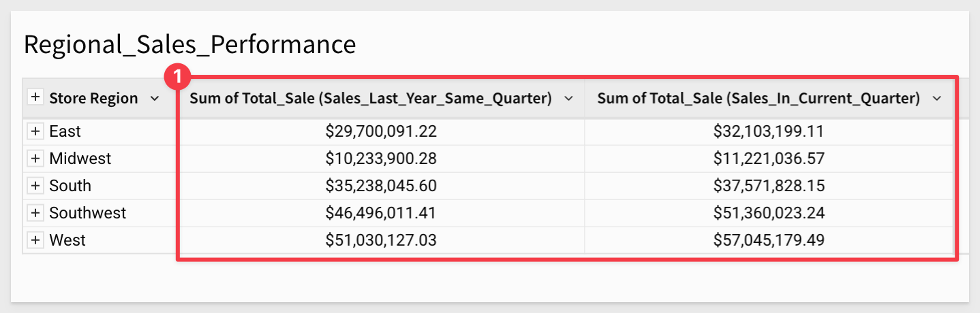Select the Store Region column header

tap(93, 99)
